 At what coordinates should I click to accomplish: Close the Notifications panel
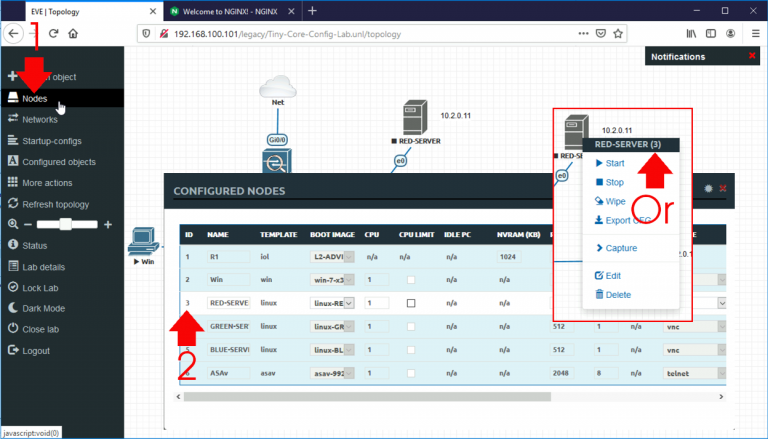752,56
